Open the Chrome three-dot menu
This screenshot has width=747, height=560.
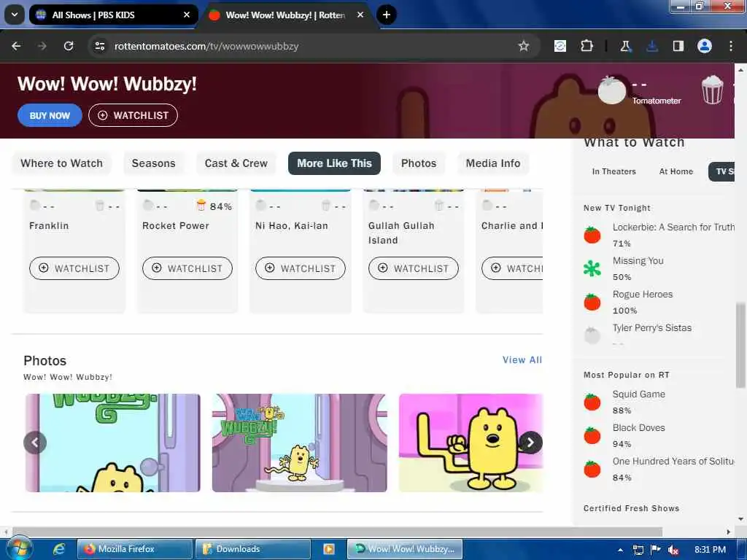point(731,46)
